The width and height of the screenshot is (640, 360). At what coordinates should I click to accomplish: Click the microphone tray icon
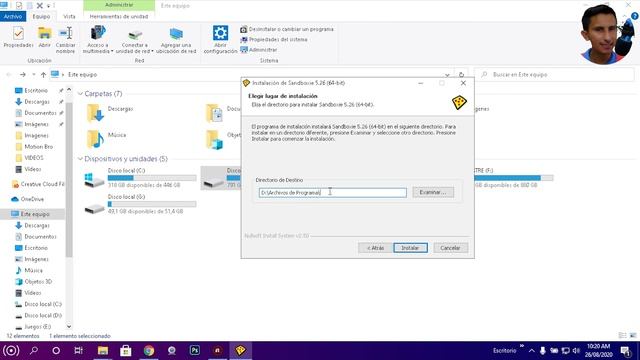tap(542, 351)
